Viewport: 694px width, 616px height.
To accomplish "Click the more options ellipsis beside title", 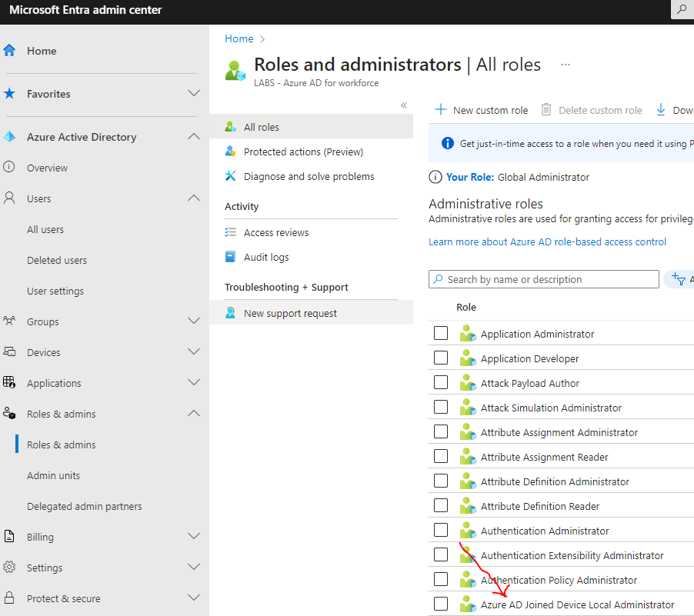I will [566, 65].
